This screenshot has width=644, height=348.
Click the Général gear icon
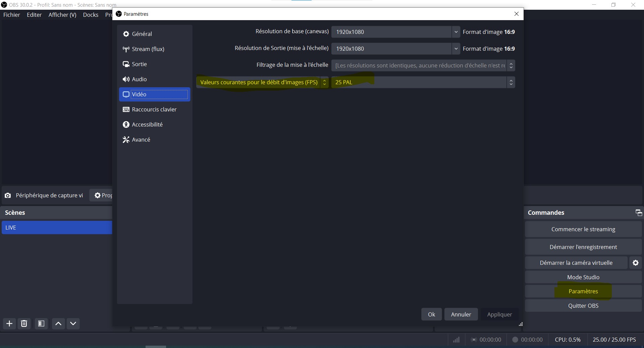126,34
